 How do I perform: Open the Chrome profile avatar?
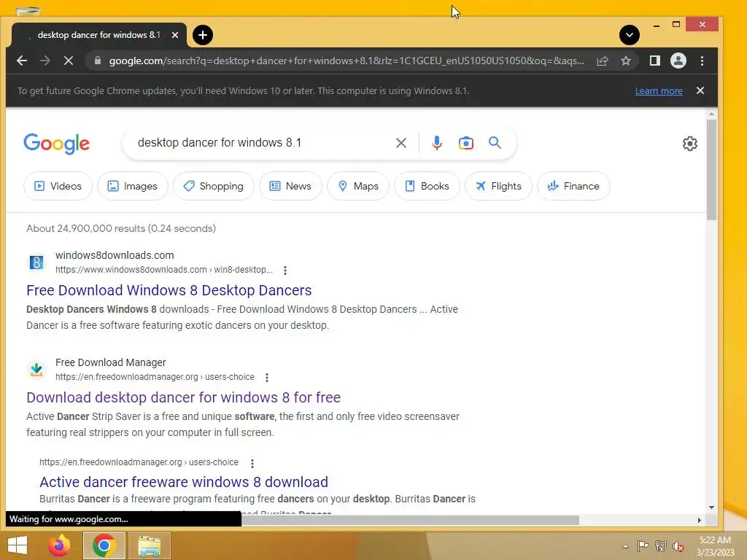[678, 61]
